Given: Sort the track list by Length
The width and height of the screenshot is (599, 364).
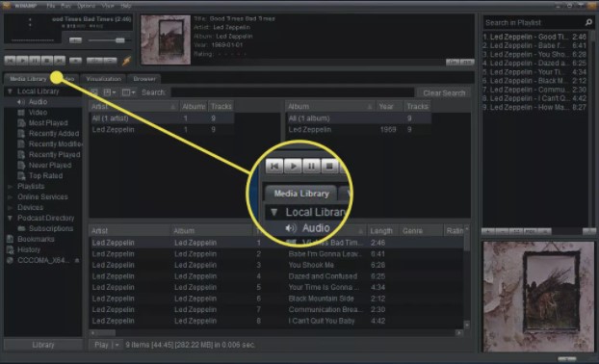Looking at the screenshot, I should coord(382,231).
